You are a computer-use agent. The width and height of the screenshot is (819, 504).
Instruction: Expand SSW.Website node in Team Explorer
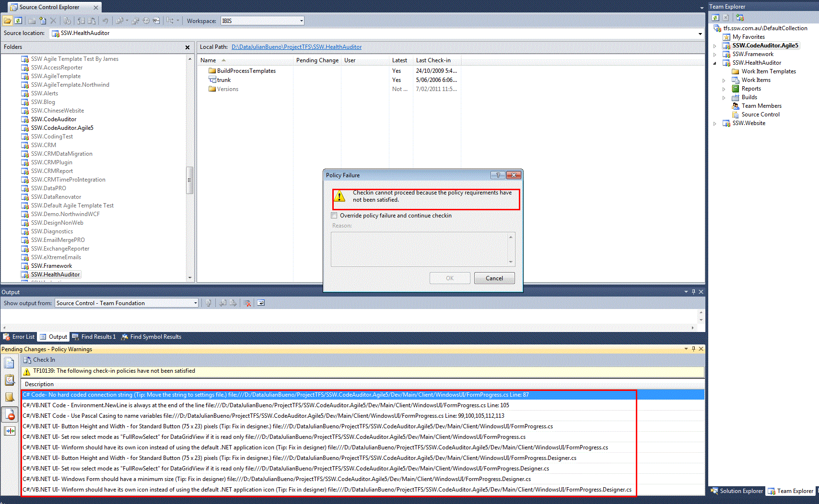tap(715, 124)
